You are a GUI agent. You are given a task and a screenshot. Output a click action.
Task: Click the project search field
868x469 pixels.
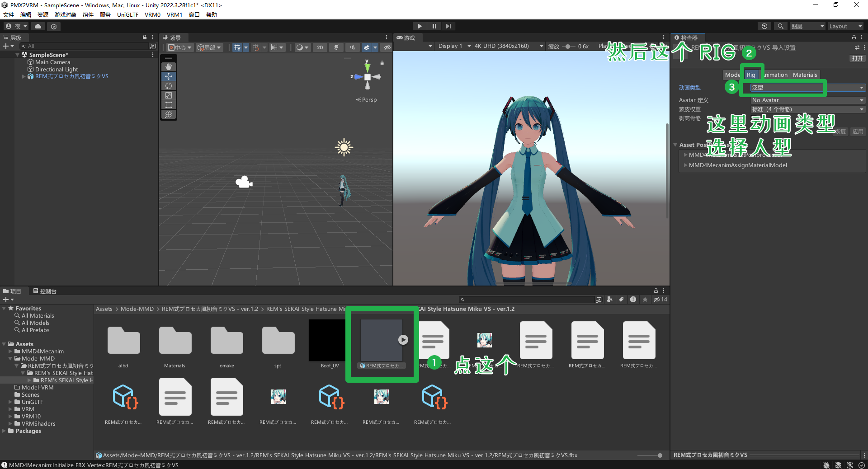point(527,300)
